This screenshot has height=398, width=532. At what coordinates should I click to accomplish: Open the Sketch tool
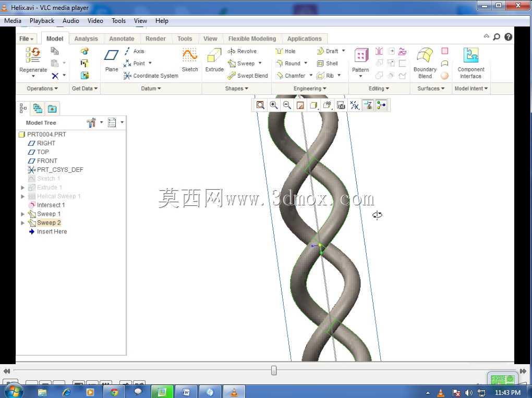[x=190, y=60]
